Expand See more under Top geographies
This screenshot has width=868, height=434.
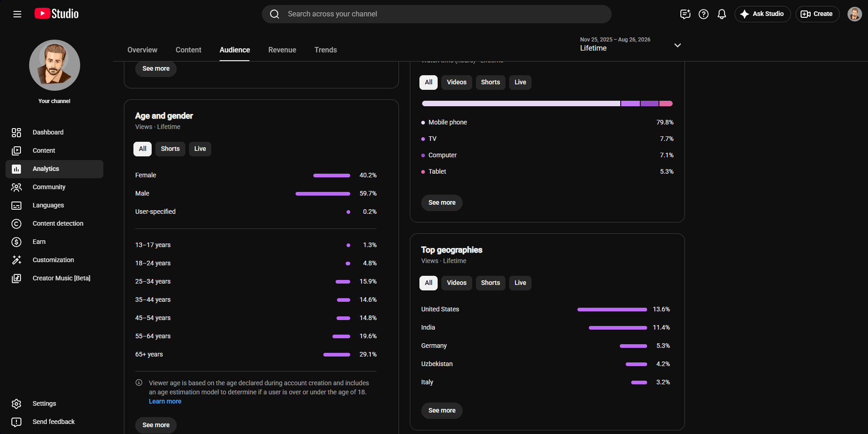[442, 411]
